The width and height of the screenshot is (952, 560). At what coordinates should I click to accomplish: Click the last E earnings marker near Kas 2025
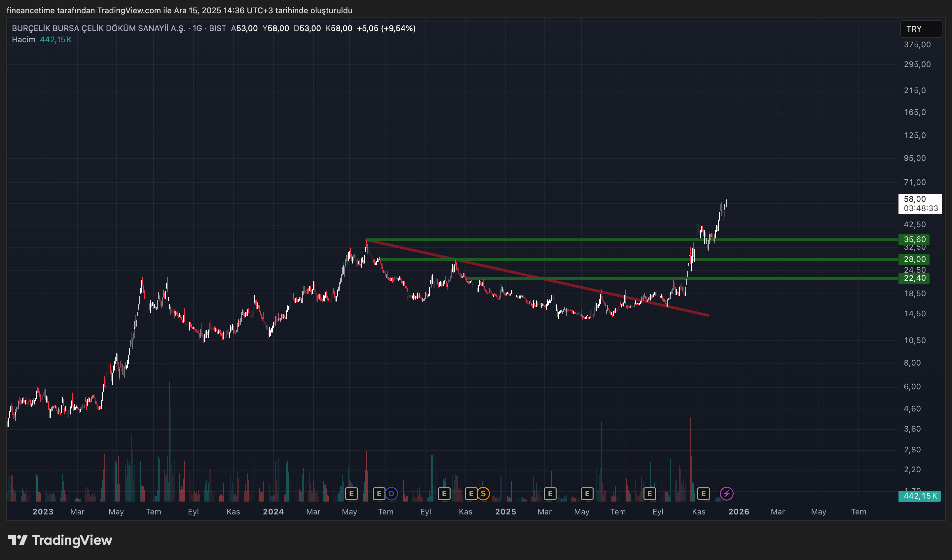click(x=703, y=494)
